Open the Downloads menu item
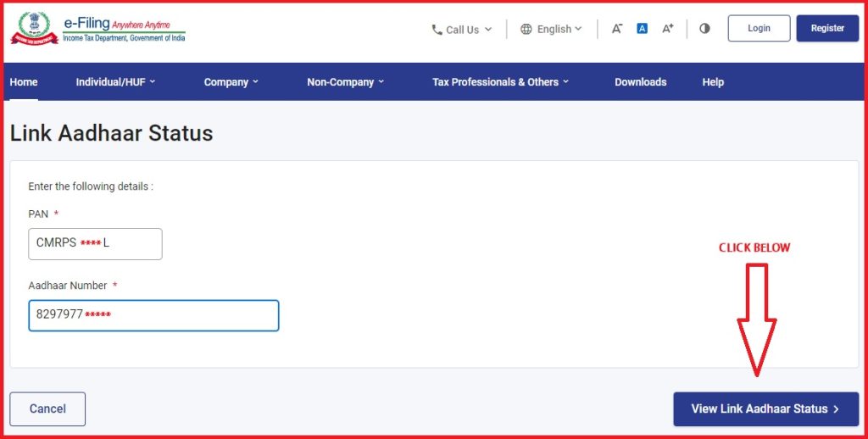 [x=641, y=82]
